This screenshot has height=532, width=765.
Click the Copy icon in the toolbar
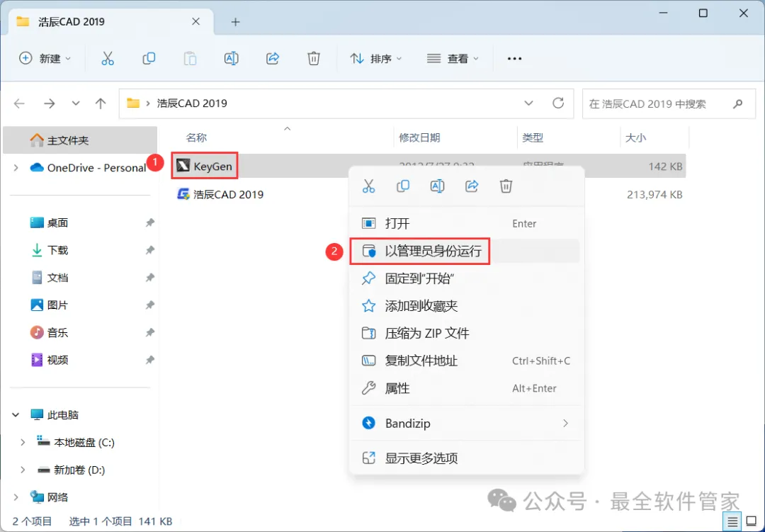pyautogui.click(x=149, y=59)
